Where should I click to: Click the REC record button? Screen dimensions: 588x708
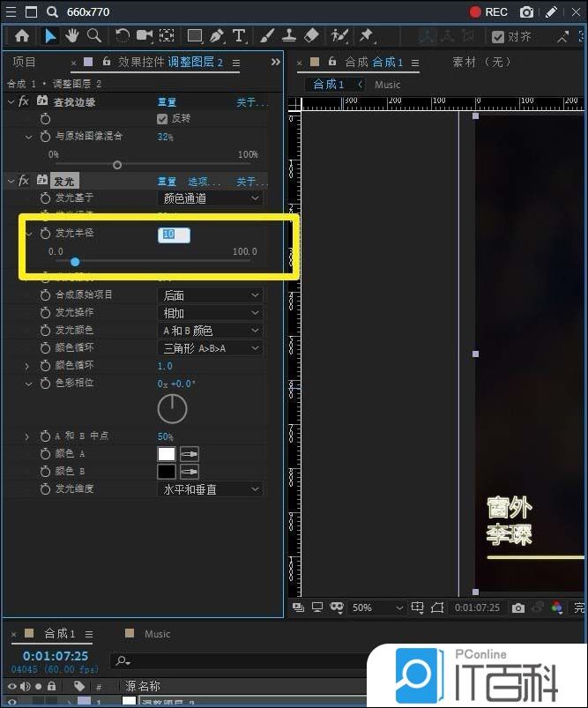click(488, 12)
